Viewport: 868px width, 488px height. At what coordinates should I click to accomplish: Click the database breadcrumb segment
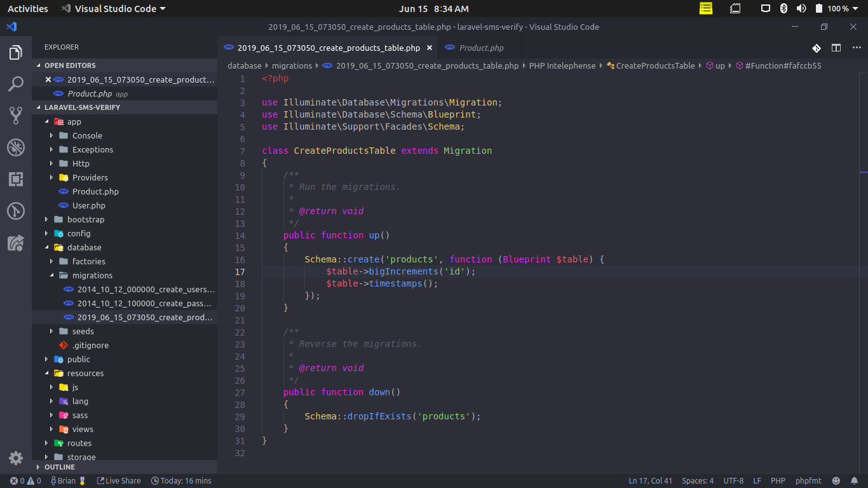(x=245, y=65)
